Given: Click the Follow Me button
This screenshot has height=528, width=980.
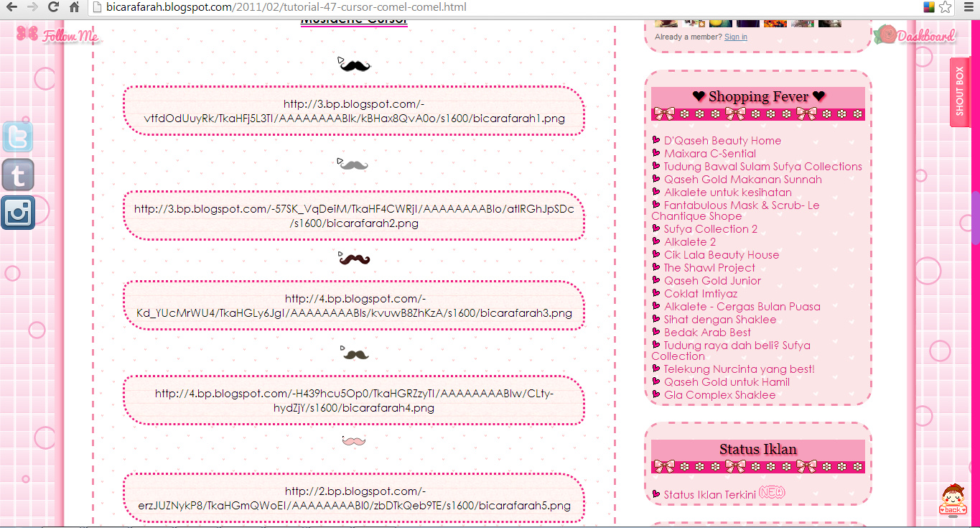Looking at the screenshot, I should coord(58,35).
